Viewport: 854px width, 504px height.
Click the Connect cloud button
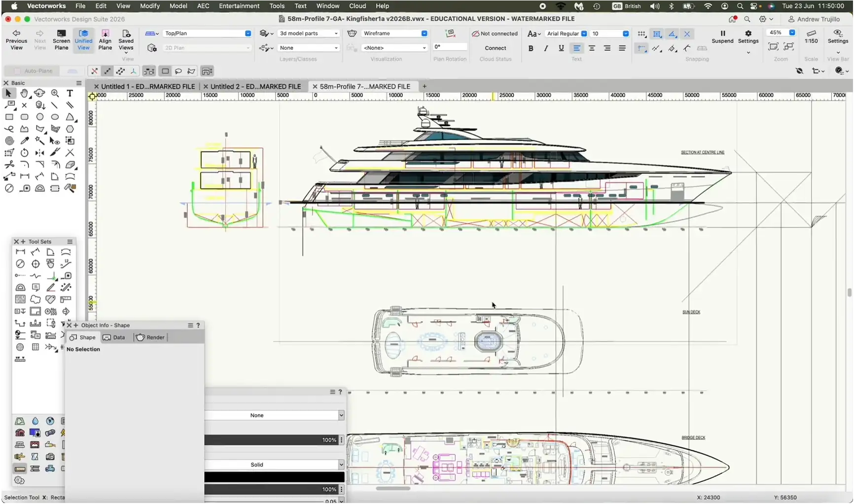pos(495,48)
